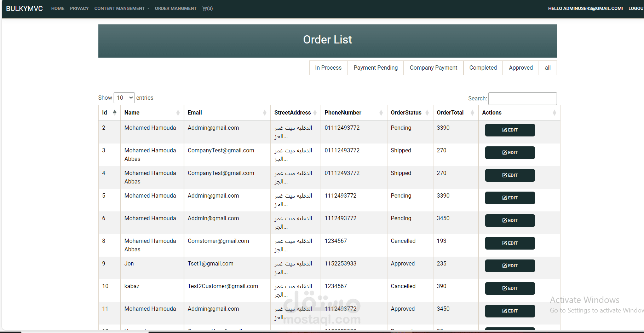Click Edit button for Jon's order
This screenshot has width=644, height=333.
coord(510,266)
